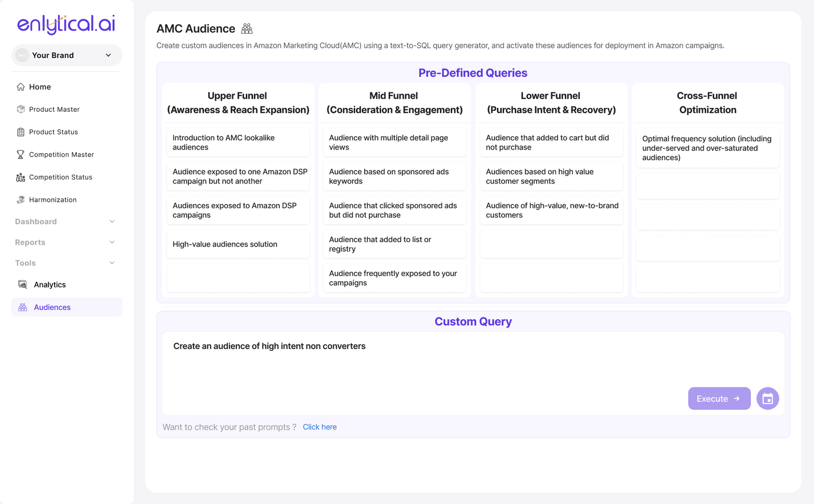
Task: Select 'Audience frequently exposed to your campaigns'
Action: click(x=395, y=278)
